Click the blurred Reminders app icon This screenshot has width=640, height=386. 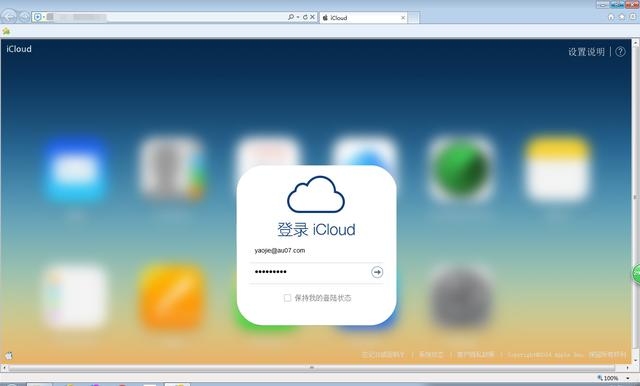pos(75,297)
